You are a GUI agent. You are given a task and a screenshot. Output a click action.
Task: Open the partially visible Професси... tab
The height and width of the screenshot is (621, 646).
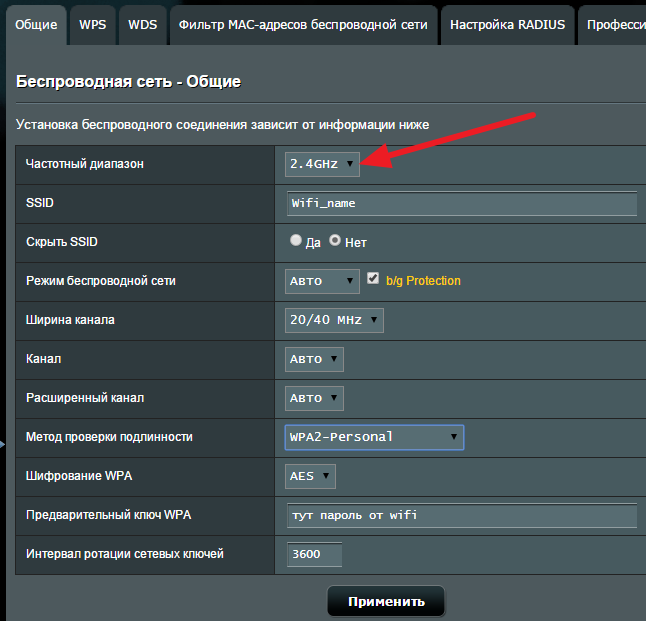[615, 24]
